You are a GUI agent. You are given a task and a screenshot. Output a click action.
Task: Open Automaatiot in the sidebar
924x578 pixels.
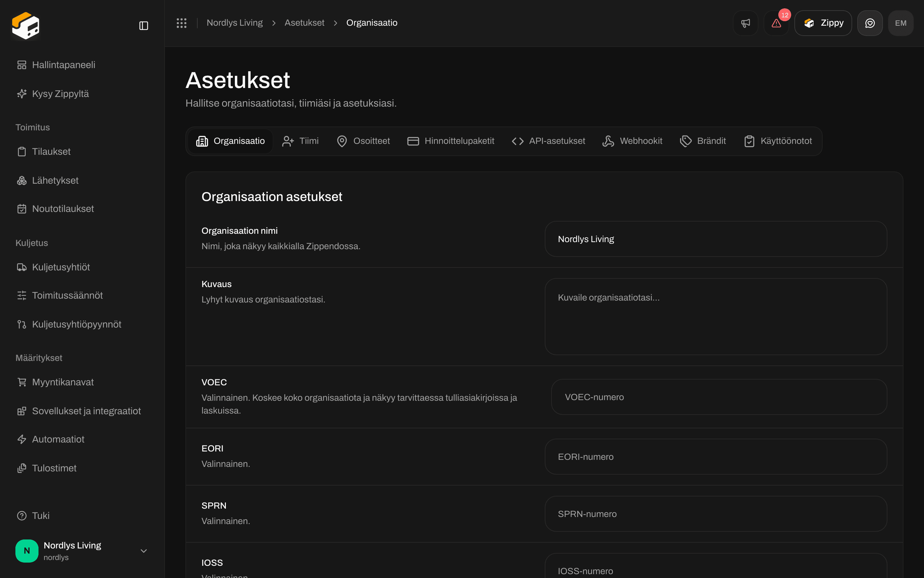click(x=82, y=439)
